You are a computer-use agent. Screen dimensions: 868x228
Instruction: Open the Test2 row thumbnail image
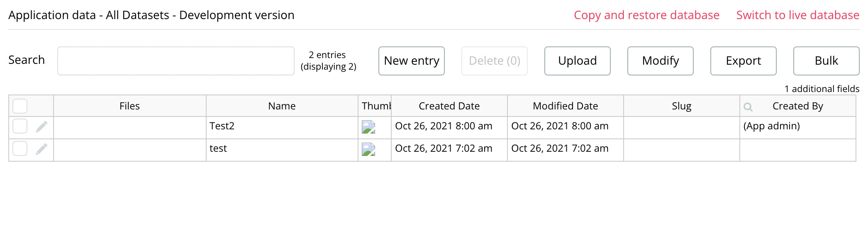point(368,127)
